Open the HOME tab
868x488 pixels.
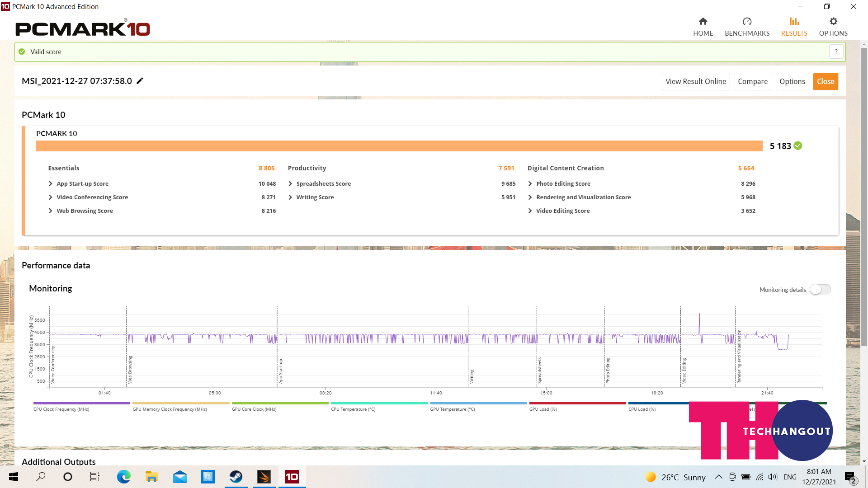point(703,27)
